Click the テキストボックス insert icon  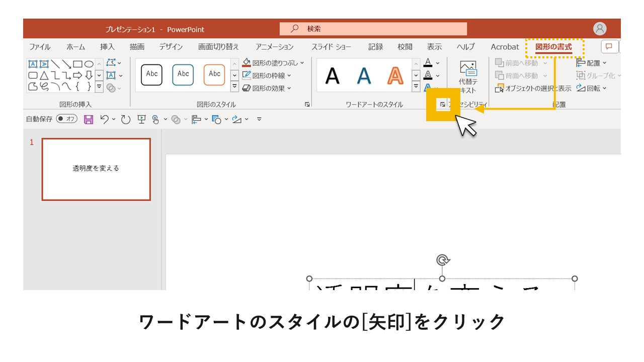[111, 75]
